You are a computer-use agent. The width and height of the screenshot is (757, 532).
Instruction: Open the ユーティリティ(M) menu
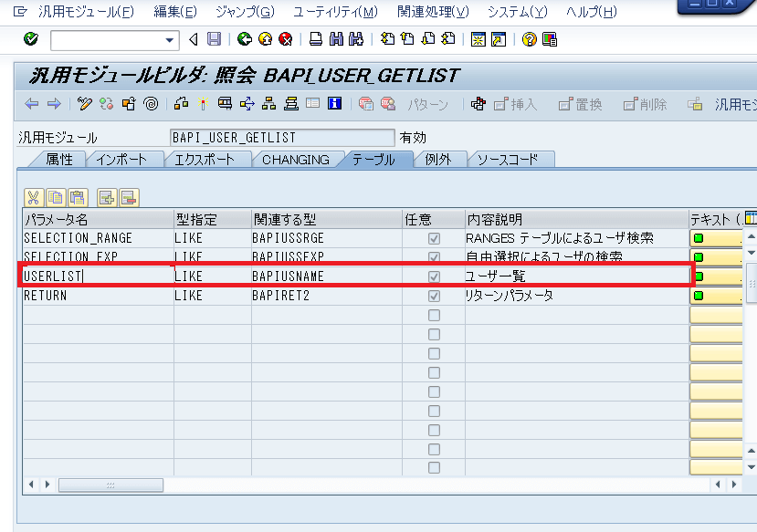pos(335,12)
